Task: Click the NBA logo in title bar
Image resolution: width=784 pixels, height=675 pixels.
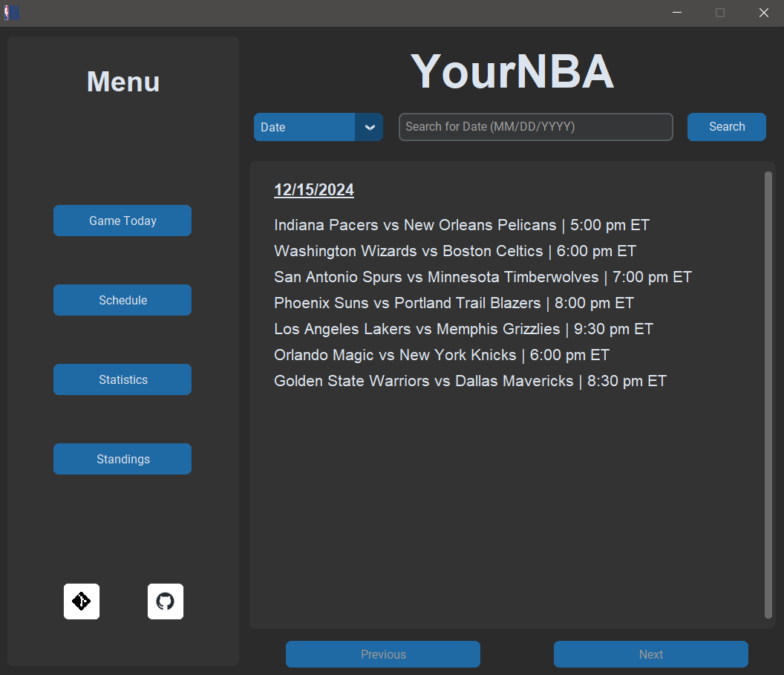Action: (11, 13)
